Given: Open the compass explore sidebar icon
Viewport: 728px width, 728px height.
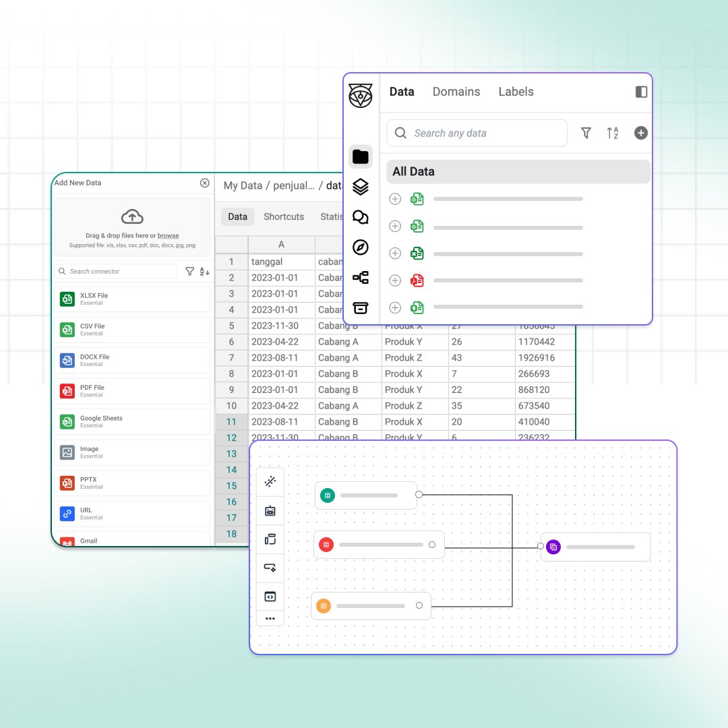Looking at the screenshot, I should click(360, 247).
